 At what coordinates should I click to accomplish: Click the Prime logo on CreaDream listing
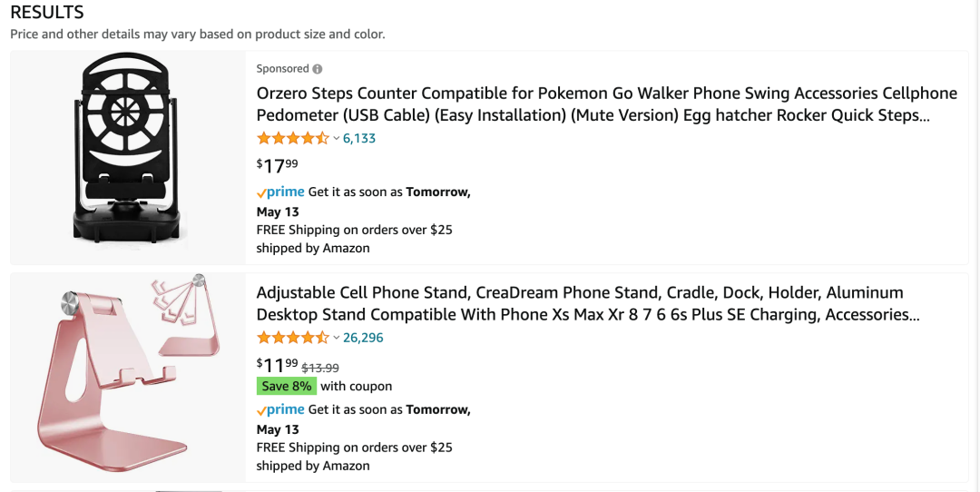280,409
